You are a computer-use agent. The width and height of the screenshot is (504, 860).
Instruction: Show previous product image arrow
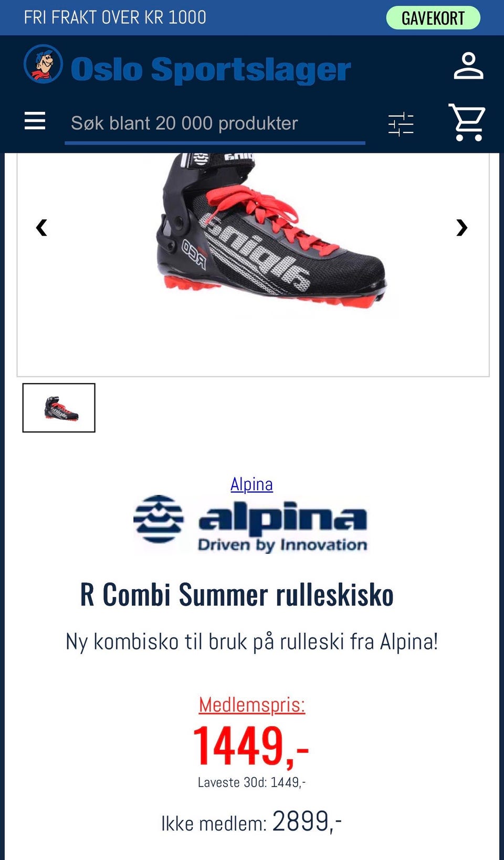click(x=41, y=227)
